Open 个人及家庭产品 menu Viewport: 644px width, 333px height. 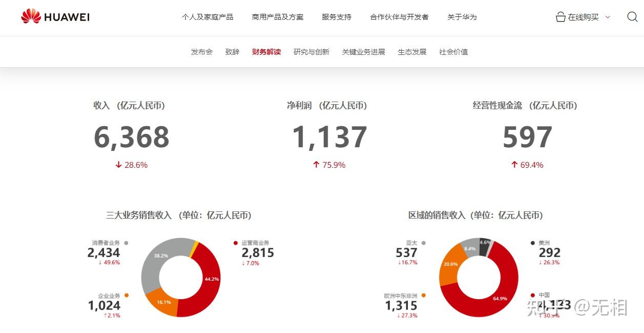tap(207, 17)
